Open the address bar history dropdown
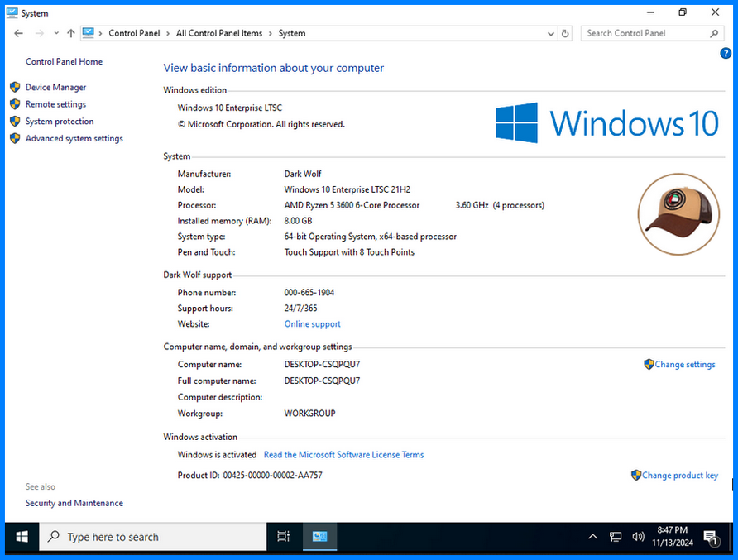This screenshot has width=738, height=560. coord(551,34)
